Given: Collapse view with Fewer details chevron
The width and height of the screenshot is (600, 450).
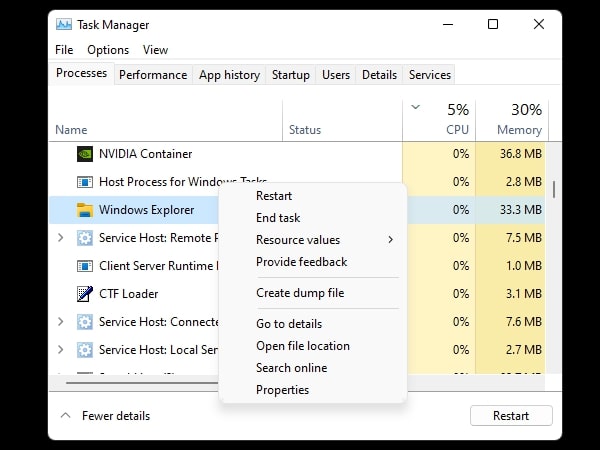Looking at the screenshot, I should (65, 416).
